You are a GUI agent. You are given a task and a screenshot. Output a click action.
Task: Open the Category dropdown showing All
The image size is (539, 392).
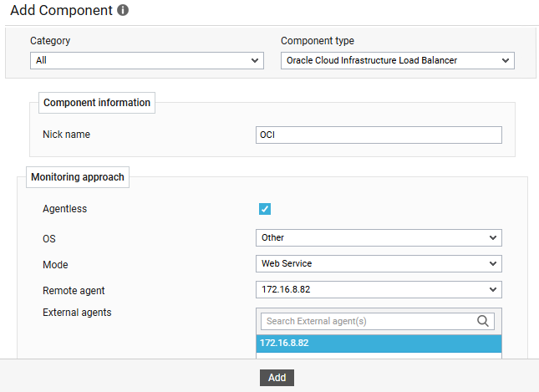pos(147,60)
